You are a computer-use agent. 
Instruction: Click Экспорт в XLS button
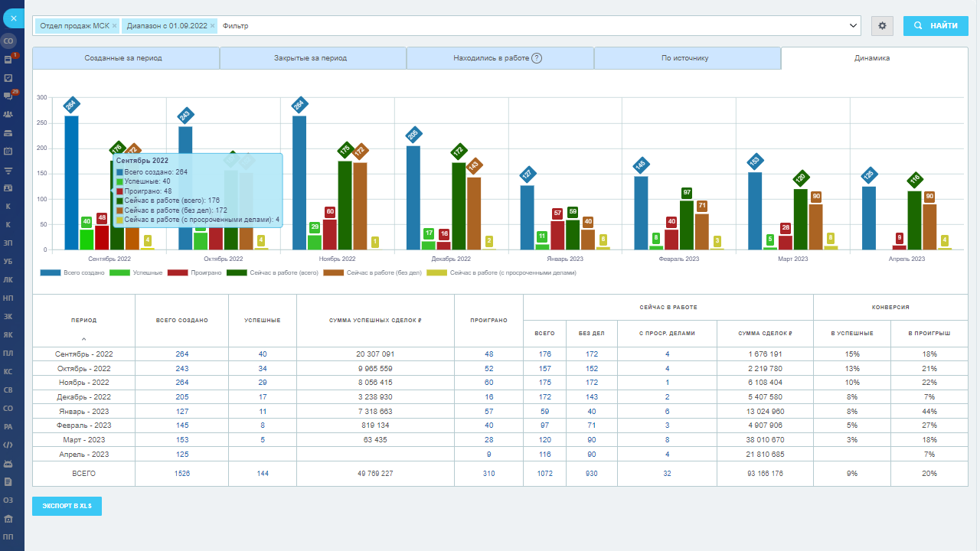67,506
